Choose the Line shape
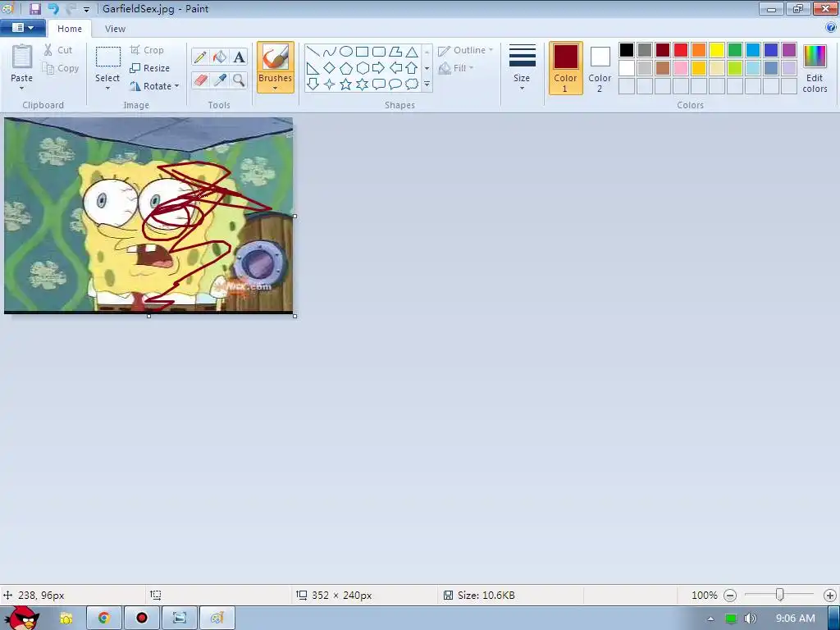 click(x=313, y=52)
